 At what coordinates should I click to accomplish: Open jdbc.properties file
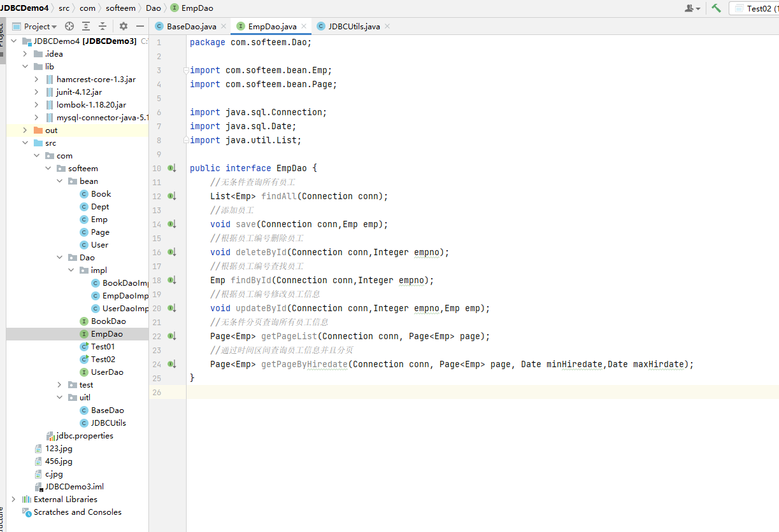click(85, 435)
